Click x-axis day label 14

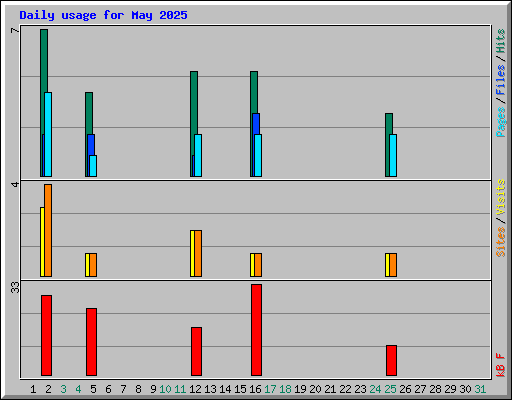click(225, 389)
